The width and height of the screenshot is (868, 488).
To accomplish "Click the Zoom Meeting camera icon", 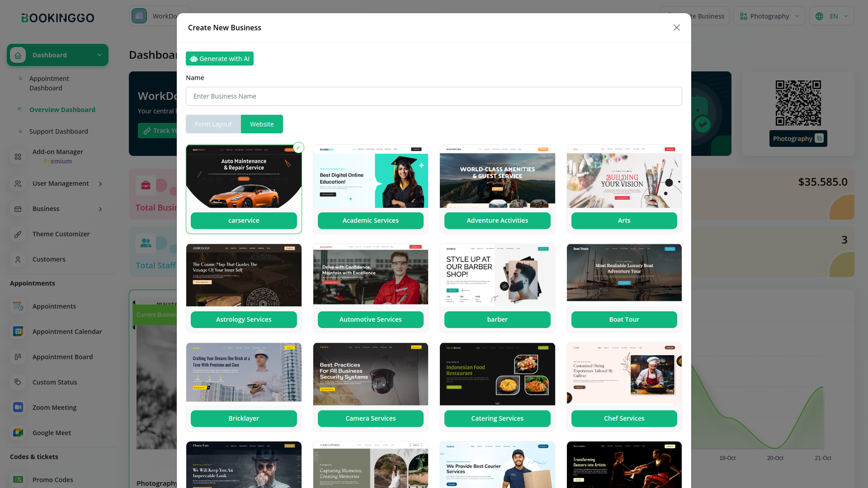I will (18, 407).
